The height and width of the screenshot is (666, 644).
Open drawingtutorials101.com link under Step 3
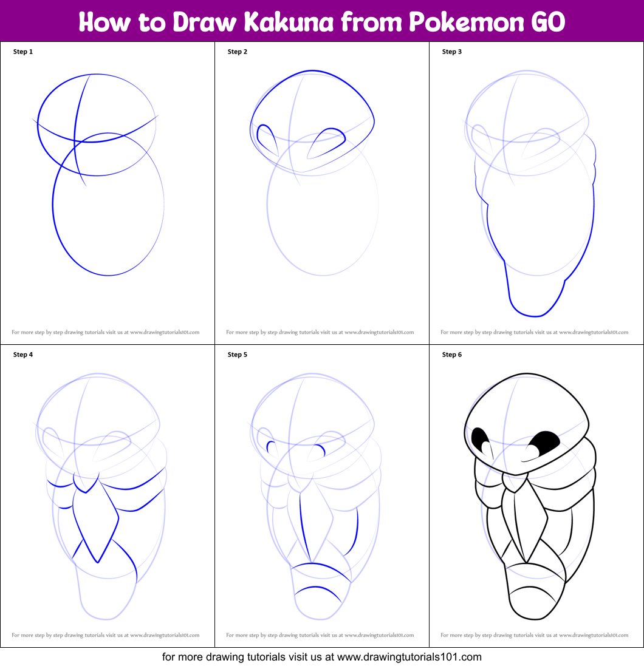click(535, 332)
